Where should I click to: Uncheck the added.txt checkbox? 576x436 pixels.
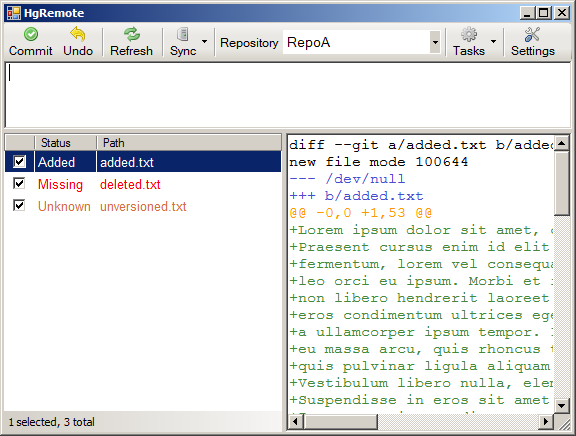(x=19, y=161)
